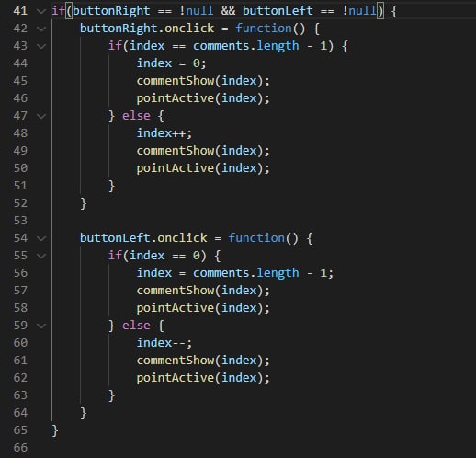The width and height of the screenshot is (476, 458).
Task: Collapse the fold chevron on line 41
Action: click(41, 11)
